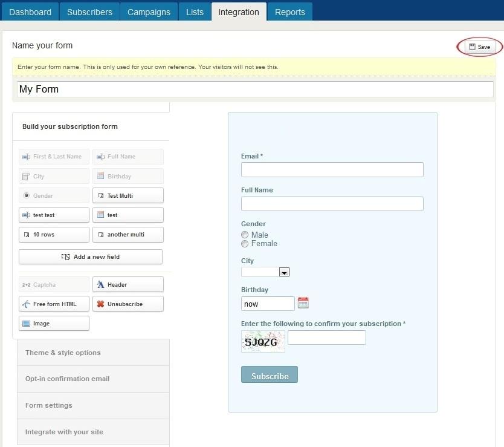Image resolution: width=504 pixels, height=447 pixels.
Task: Click the calendar icon on test button
Action: [x=100, y=214]
